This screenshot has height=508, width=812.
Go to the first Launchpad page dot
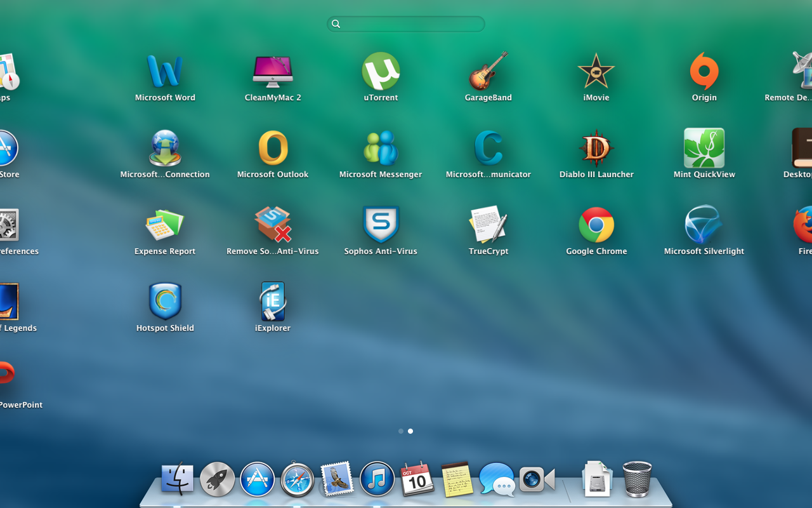point(401,431)
